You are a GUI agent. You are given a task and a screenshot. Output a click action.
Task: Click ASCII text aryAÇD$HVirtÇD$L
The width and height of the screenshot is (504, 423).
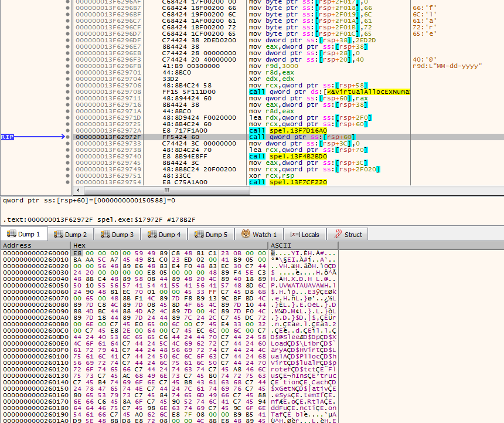[x=304, y=350]
